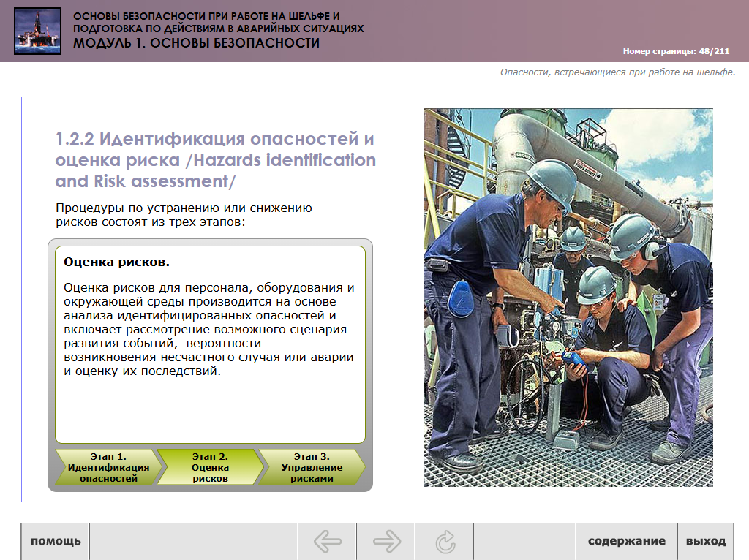This screenshot has height=560, width=749.
Task: Click the page number indicator 48/211
Action: pyautogui.click(x=676, y=51)
